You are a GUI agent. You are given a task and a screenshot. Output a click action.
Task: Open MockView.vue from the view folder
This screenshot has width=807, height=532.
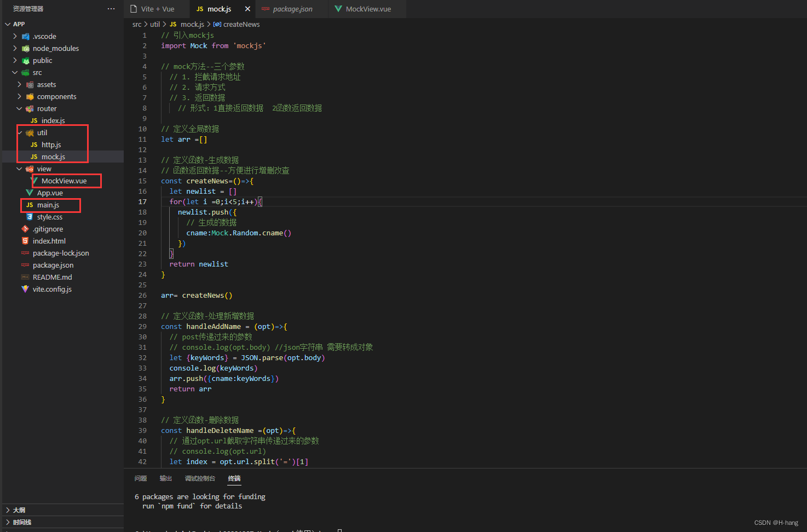tap(64, 181)
